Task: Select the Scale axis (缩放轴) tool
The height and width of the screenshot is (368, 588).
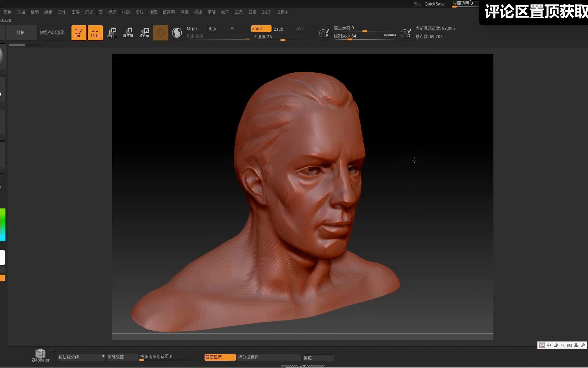Action: [x=128, y=32]
